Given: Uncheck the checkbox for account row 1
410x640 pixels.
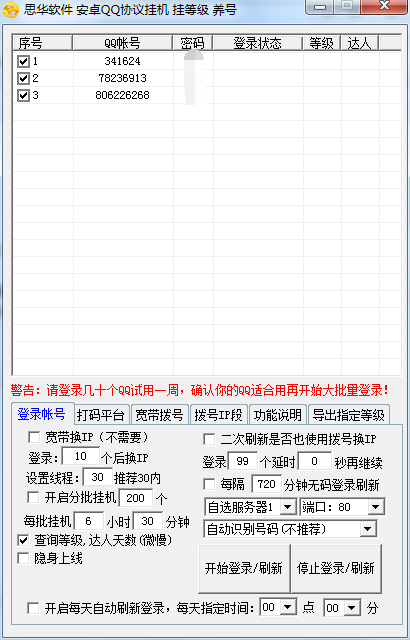Looking at the screenshot, I should 23,61.
